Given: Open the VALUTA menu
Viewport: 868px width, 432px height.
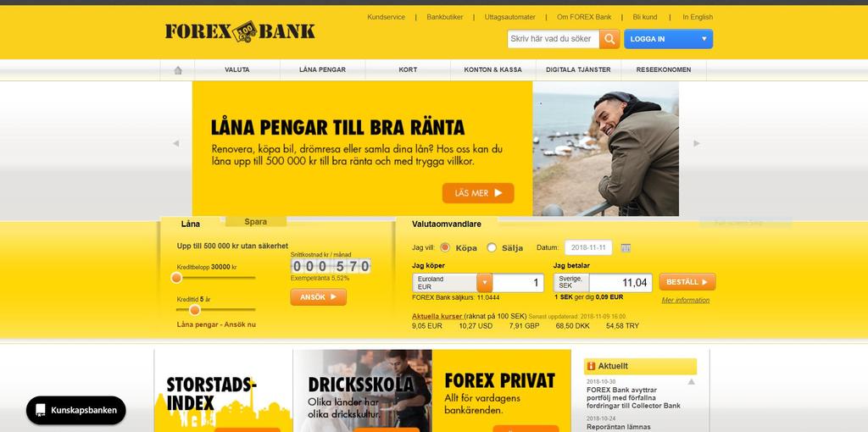Looking at the screenshot, I should click(237, 69).
